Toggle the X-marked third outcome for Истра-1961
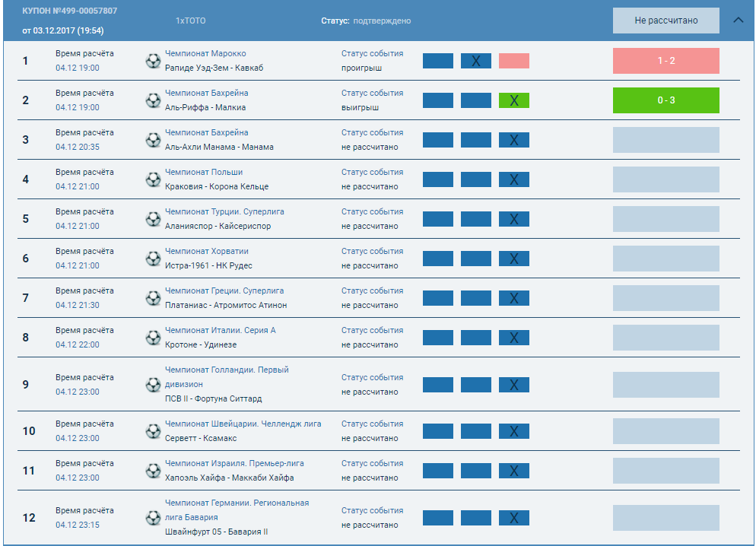 click(x=514, y=259)
